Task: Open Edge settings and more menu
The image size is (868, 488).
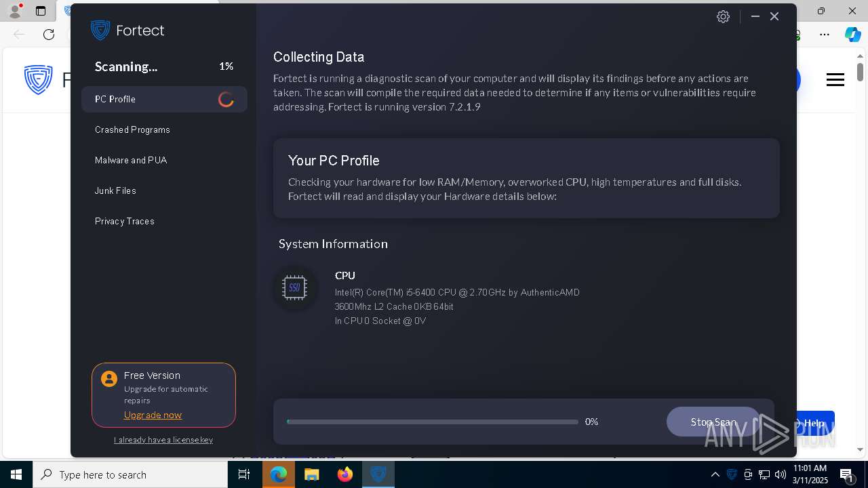Action: point(825,34)
